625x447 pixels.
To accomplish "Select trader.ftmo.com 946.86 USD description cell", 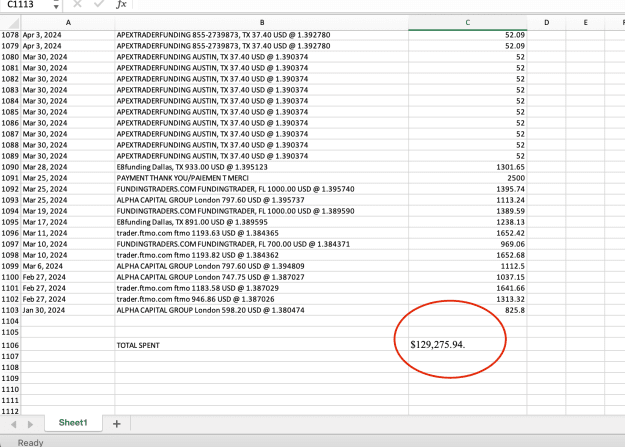I will tap(262, 299).
